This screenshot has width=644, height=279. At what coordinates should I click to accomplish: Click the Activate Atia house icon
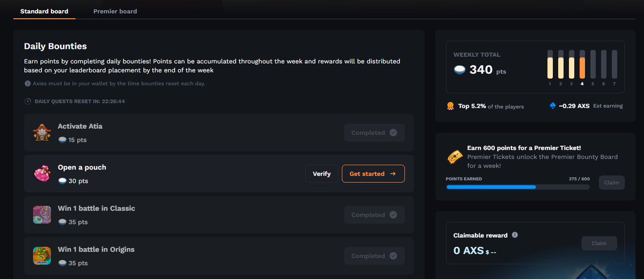click(x=42, y=133)
